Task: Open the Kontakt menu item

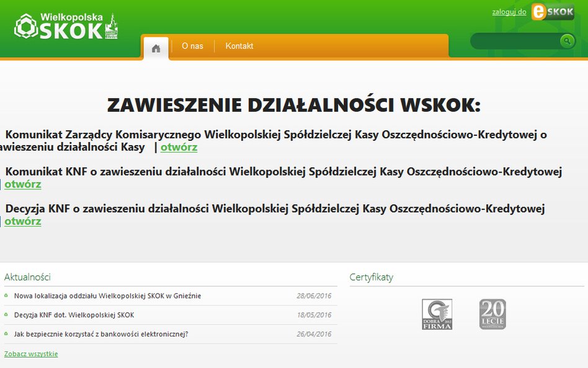Action: tap(239, 46)
